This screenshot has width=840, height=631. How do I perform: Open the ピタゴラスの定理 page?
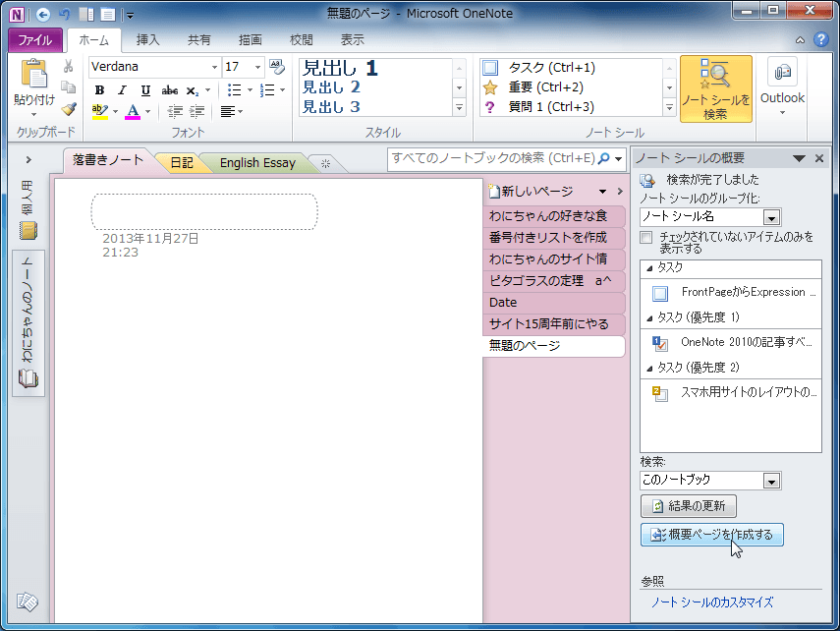point(554,281)
